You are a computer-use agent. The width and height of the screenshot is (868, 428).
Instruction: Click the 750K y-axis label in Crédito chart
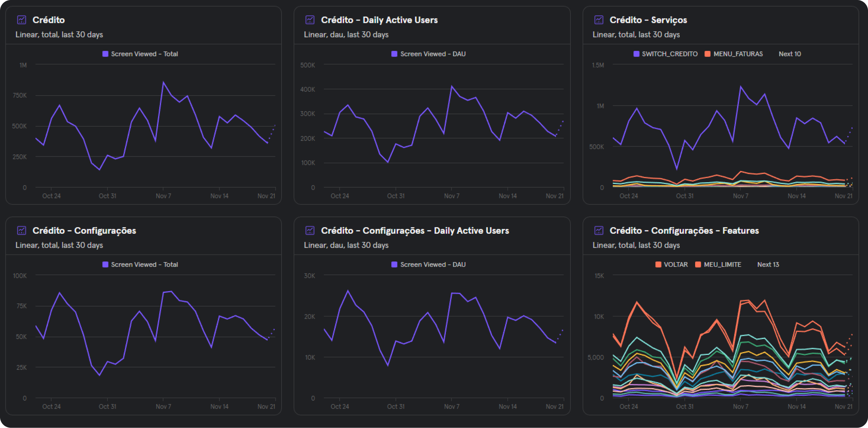[20, 95]
